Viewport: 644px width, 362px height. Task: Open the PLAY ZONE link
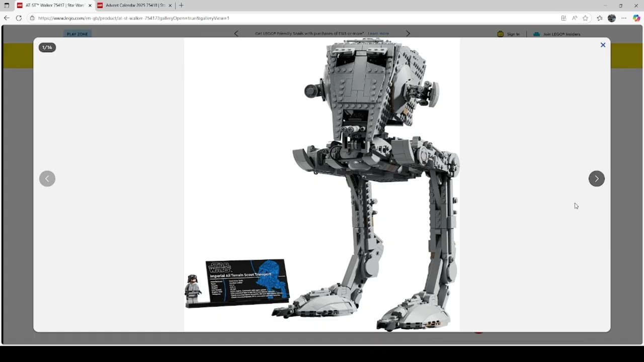coord(77,34)
